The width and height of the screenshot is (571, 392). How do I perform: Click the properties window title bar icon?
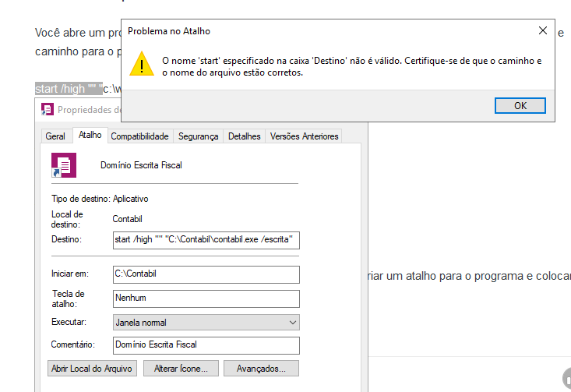[48, 109]
